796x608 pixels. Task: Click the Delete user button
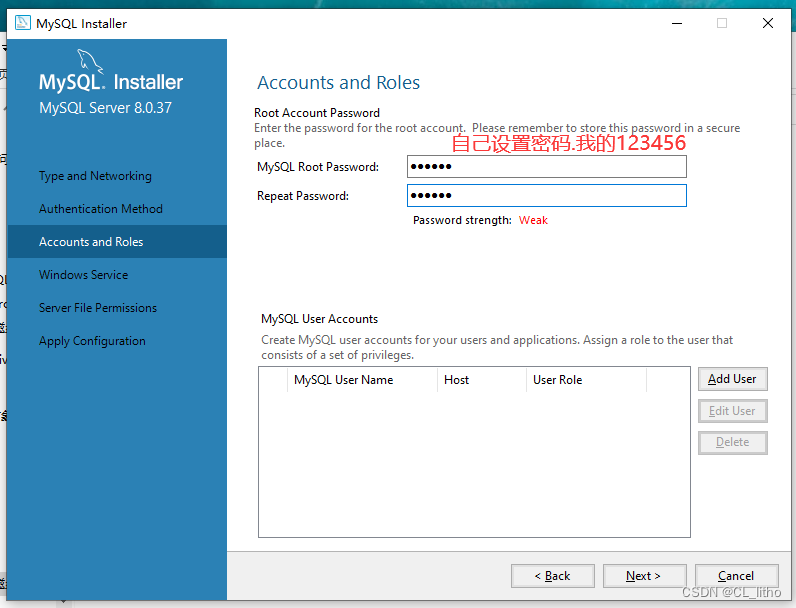[733, 442]
